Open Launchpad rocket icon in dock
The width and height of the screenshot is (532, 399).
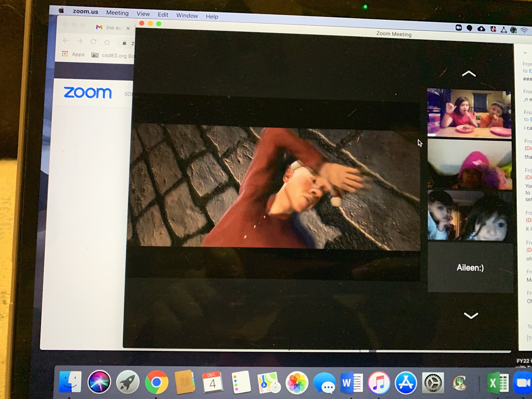(128, 382)
